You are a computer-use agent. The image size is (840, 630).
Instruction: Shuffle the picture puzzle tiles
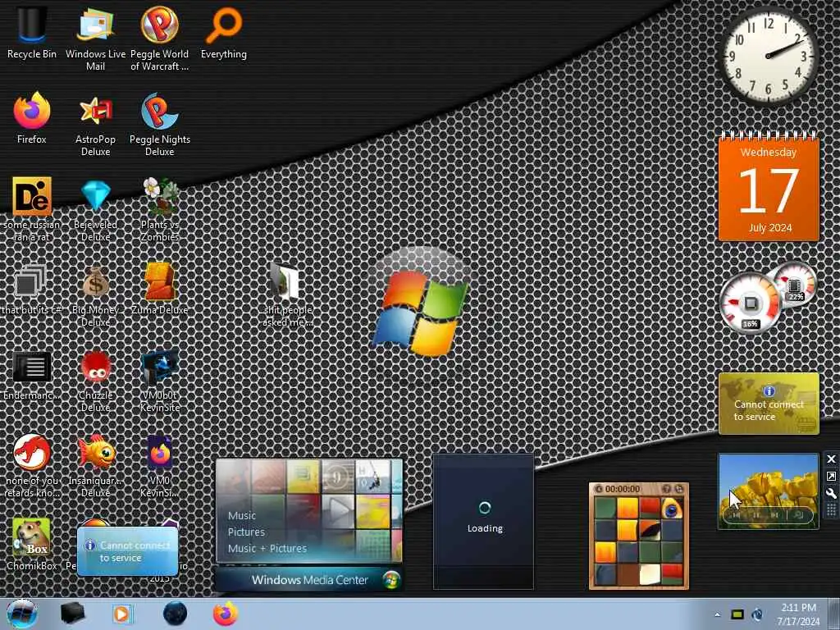pyautogui.click(x=678, y=489)
